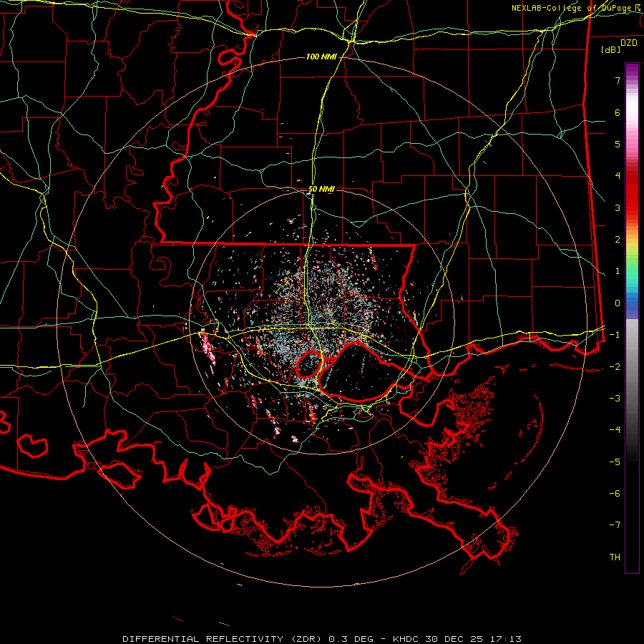Click the 50 NMI range ring label
The width and height of the screenshot is (644, 644).
pyautogui.click(x=321, y=190)
